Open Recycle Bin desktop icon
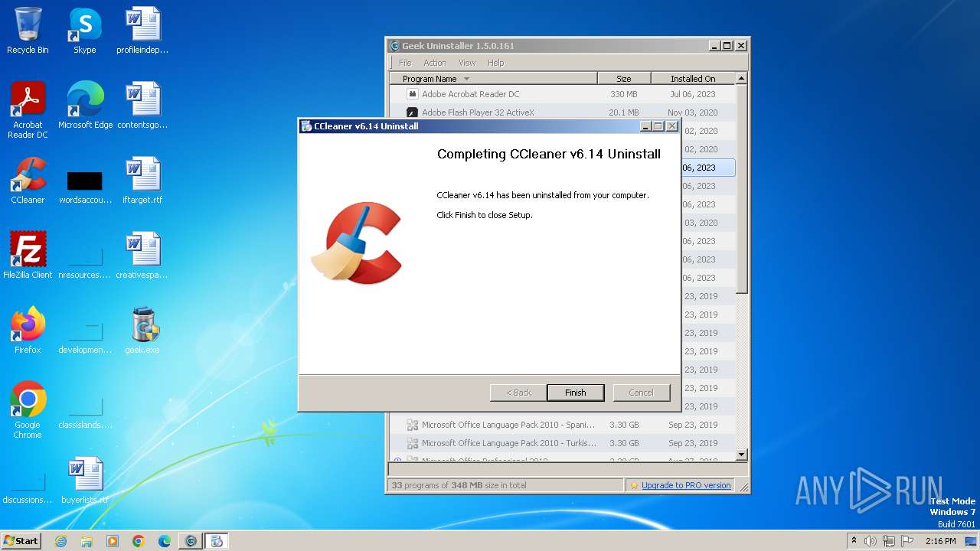 (x=28, y=31)
